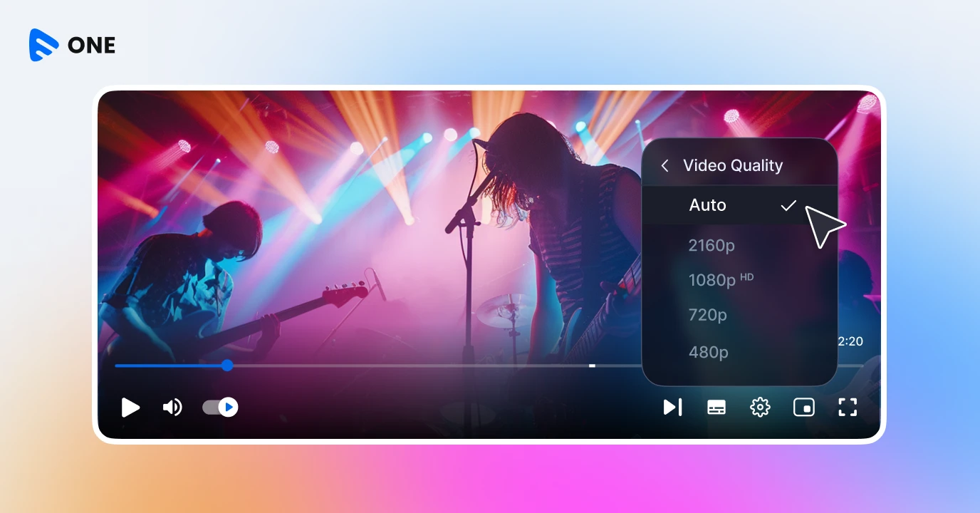Set video quality to 480p
The width and height of the screenshot is (980, 513).
(x=708, y=351)
